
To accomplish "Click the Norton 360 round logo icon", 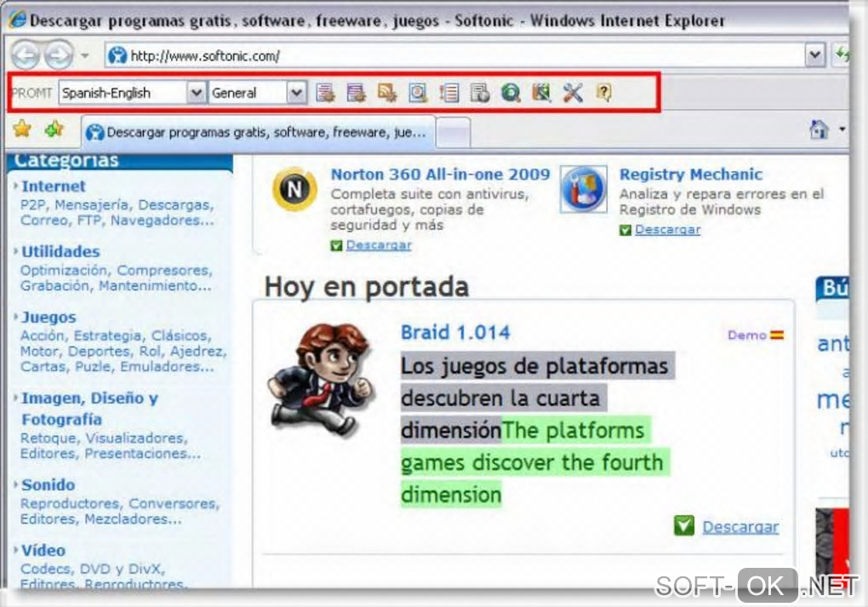I will click(x=294, y=189).
